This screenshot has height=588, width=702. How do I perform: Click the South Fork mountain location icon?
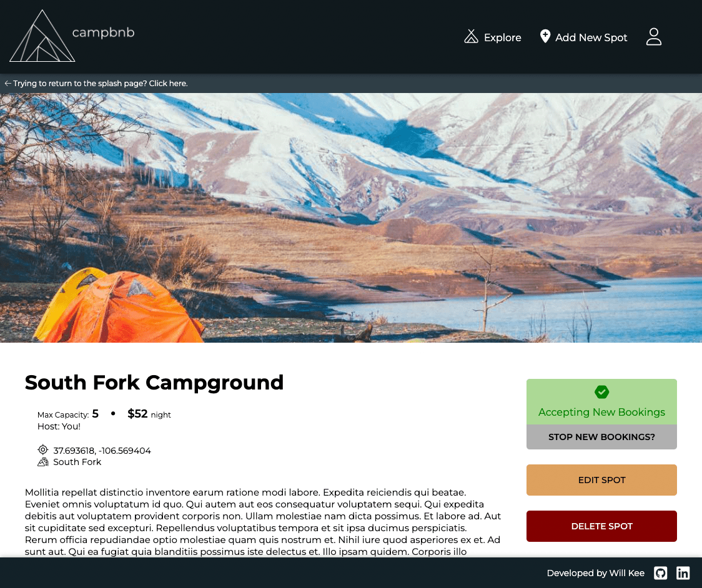(42, 462)
